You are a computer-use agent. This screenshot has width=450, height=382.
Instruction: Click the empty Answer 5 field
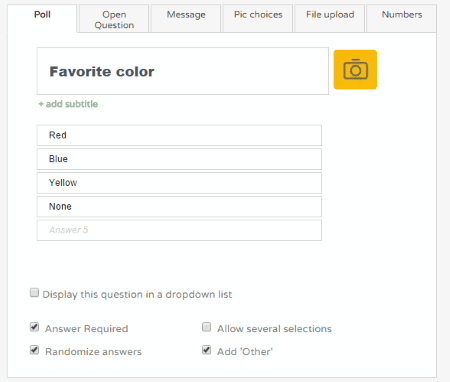179,230
